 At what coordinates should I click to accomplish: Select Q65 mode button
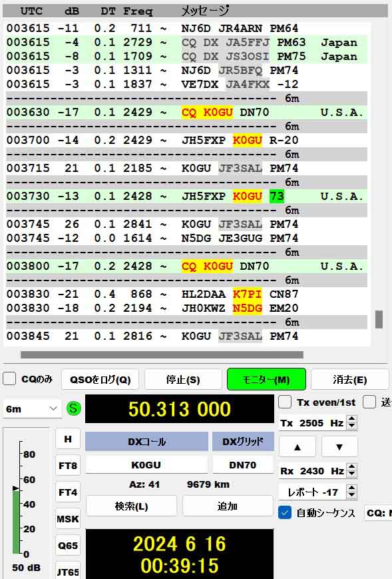(68, 546)
